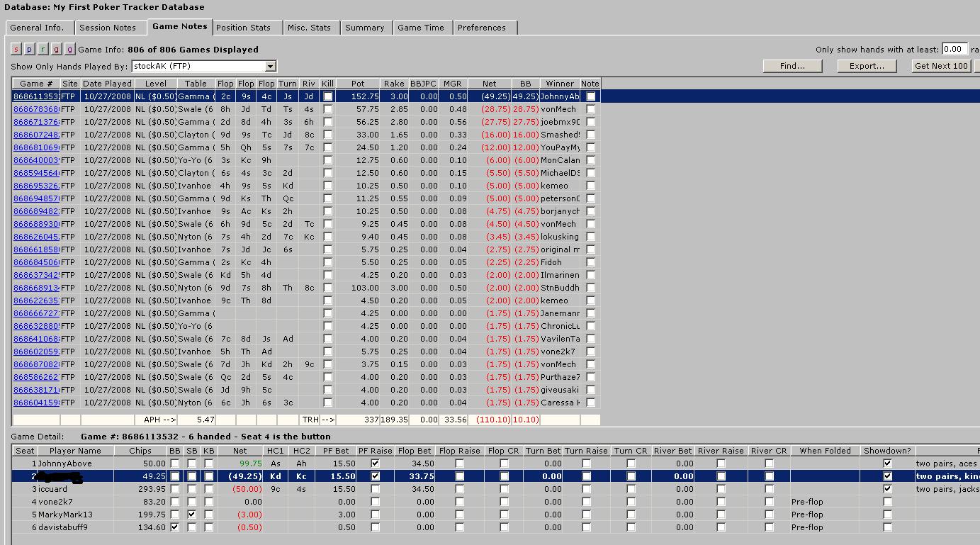This screenshot has width=980, height=545.
Task: Click the minimum hands value input field
Action: point(954,49)
